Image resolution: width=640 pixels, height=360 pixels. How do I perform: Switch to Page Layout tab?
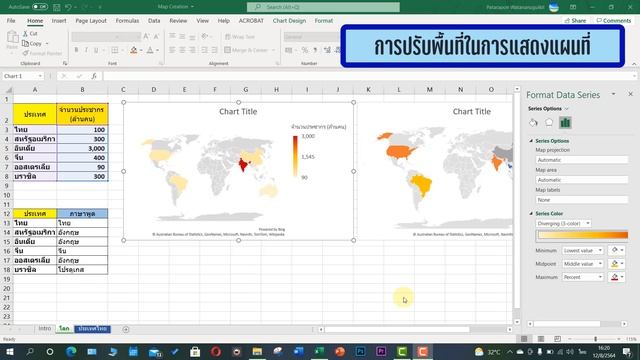91,20
